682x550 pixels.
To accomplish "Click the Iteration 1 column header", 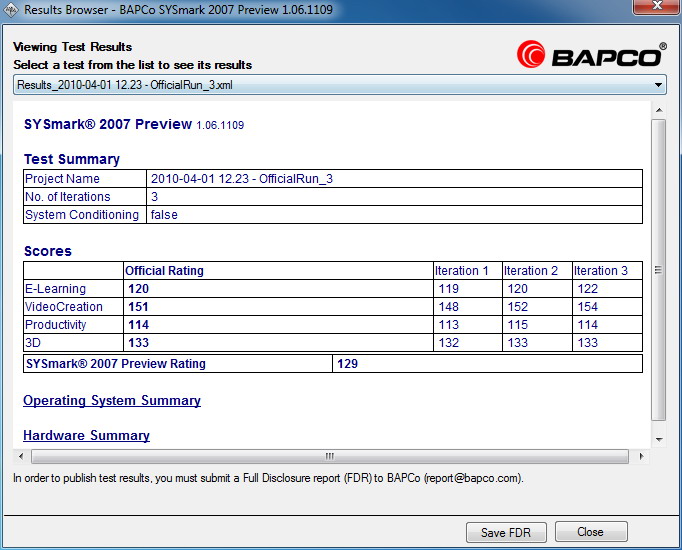I will click(461, 271).
